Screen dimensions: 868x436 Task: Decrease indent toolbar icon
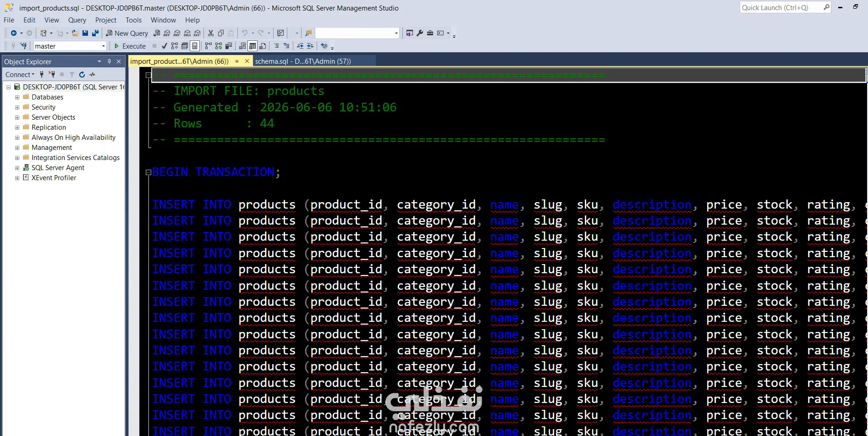coord(300,46)
